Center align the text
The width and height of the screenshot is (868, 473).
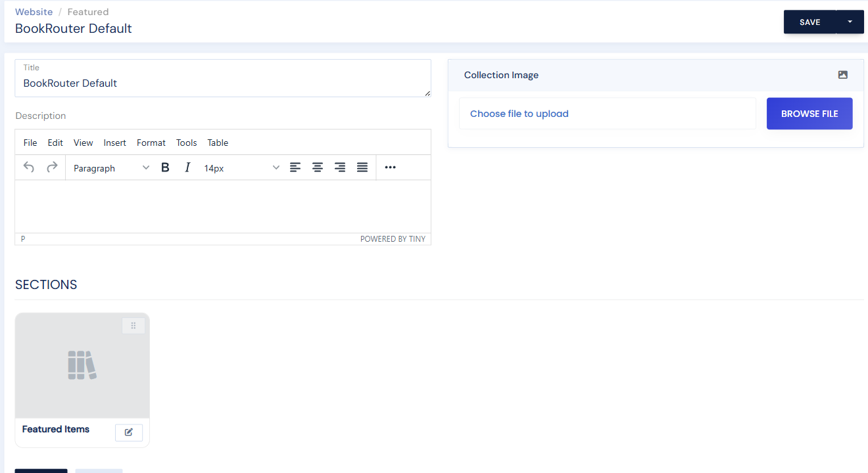(x=318, y=168)
